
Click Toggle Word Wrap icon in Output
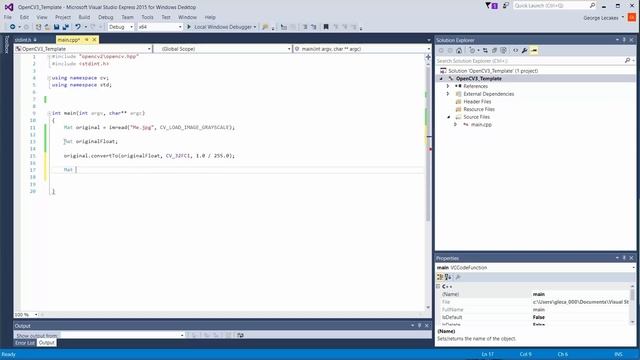pyautogui.click(x=240, y=335)
